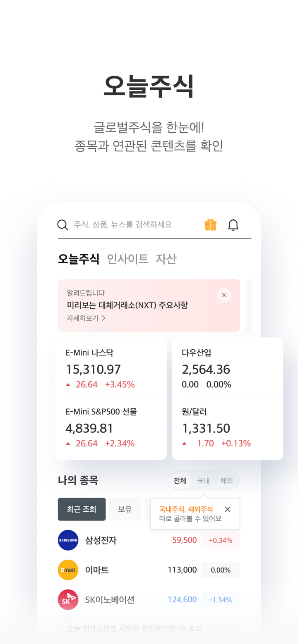298x644 pixels.
Task: Tap the Samsung logo icon
Action: point(68,540)
